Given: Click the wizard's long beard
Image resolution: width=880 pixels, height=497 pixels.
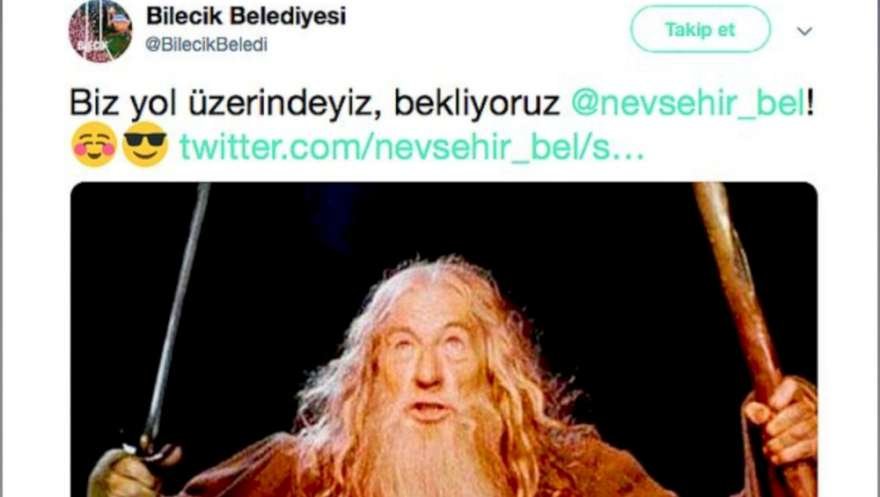Looking at the screenshot, I should click(x=429, y=454).
